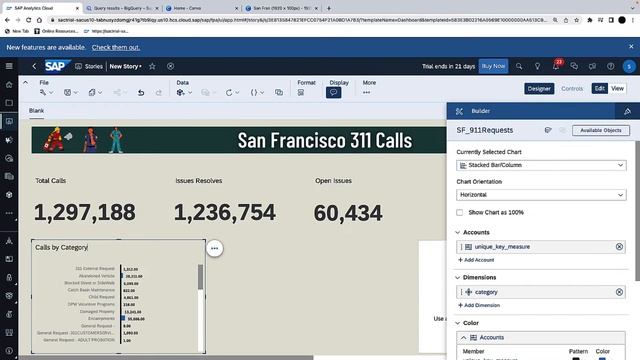
Task: Collapse the Accounts color sub-panel
Action: pos(464,338)
